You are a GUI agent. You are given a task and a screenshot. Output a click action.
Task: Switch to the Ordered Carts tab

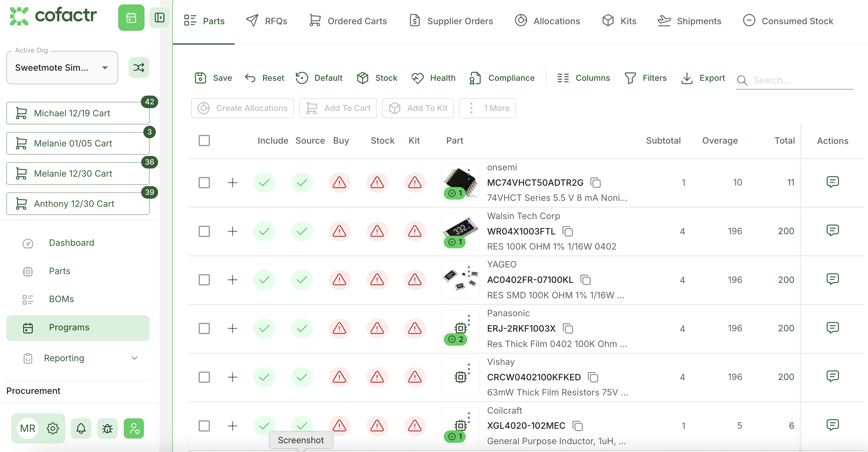(348, 21)
